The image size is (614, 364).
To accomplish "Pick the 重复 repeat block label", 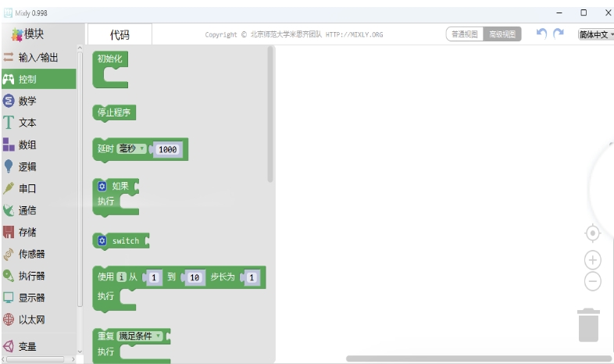I will coord(105,336).
